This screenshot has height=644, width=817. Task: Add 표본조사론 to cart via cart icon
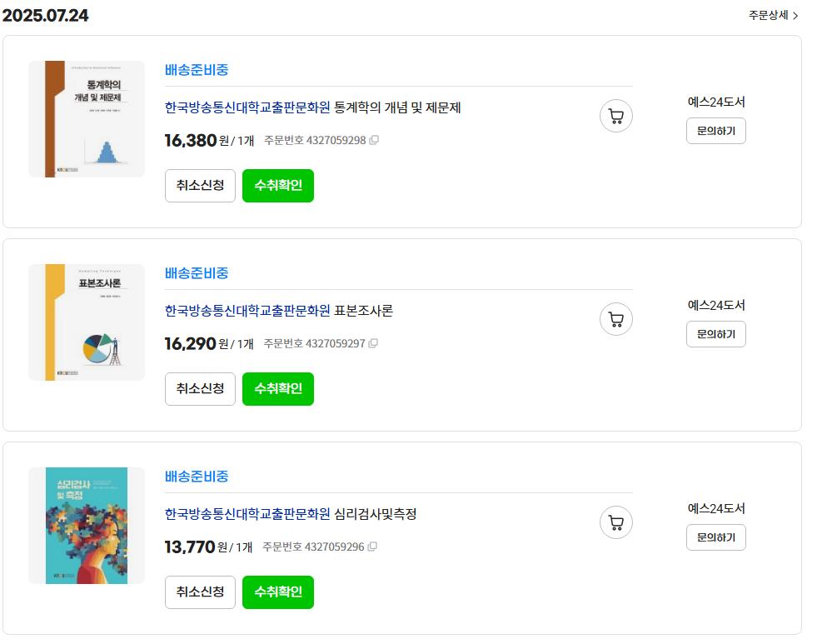coord(616,319)
